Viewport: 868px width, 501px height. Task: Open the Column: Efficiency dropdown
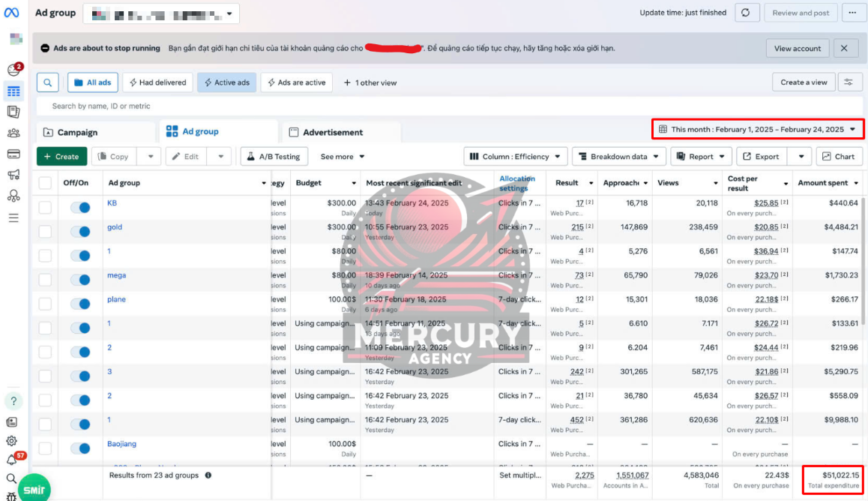pos(515,157)
